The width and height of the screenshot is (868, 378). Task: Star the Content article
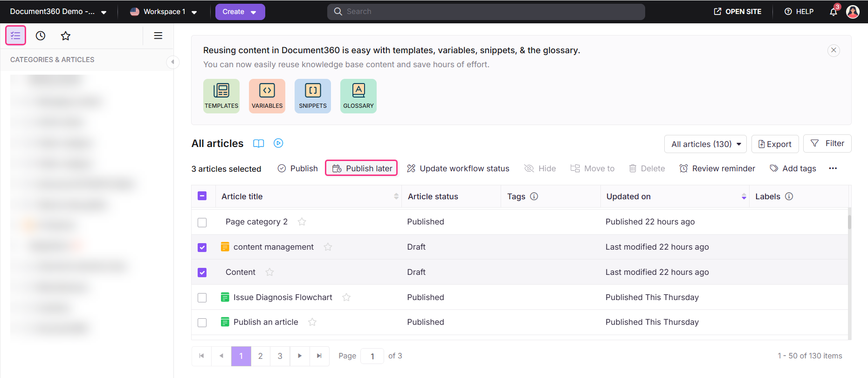(269, 272)
